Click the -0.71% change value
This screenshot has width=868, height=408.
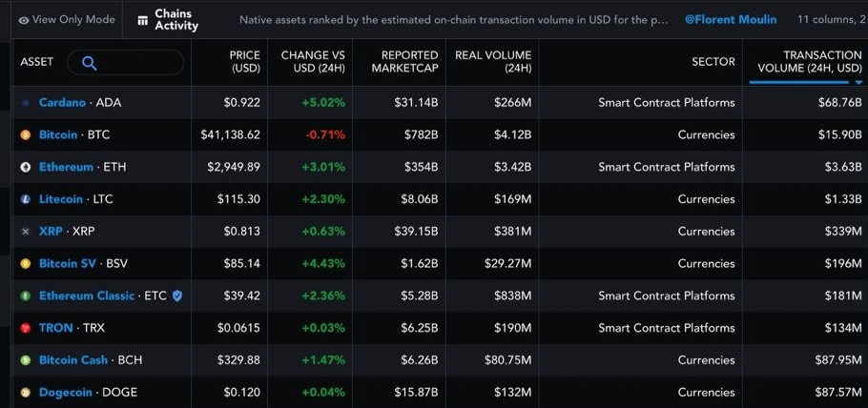323,135
